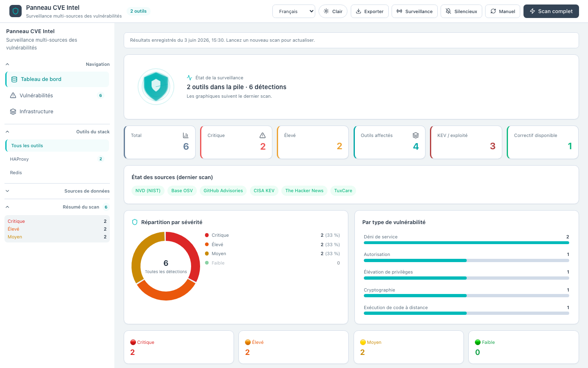Toggle the Clair theme switch
This screenshot has width=588, height=368.
(x=333, y=11)
